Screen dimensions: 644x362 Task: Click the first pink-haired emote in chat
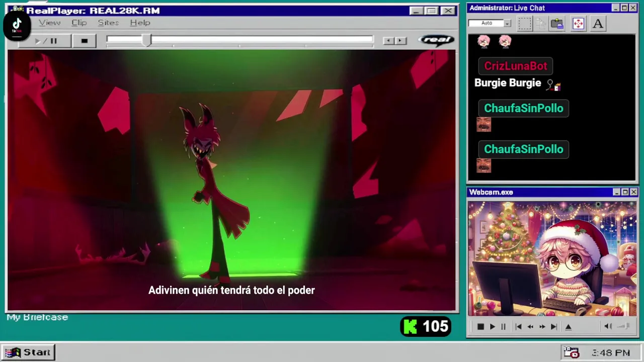pyautogui.click(x=484, y=42)
